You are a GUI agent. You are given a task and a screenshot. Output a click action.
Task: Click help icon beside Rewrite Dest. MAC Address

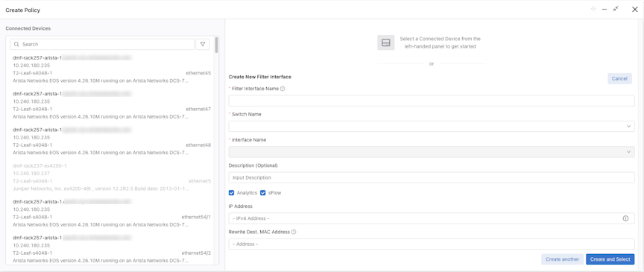[x=294, y=232]
